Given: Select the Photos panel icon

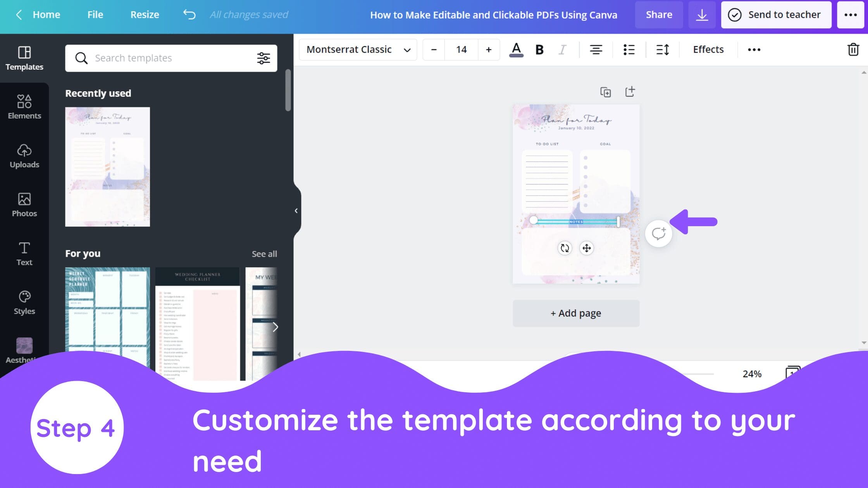Looking at the screenshot, I should click(x=24, y=203).
